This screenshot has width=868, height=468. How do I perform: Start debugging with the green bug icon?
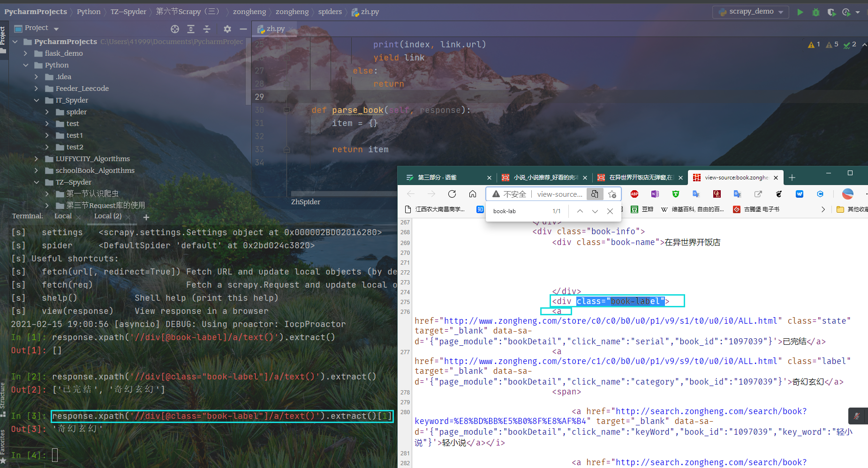816,12
